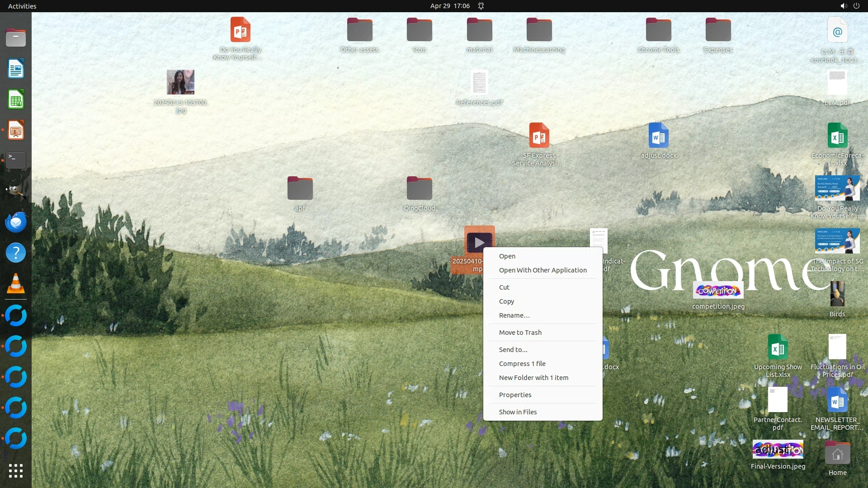Image resolution: width=868 pixels, height=488 pixels.
Task: Launch GIMP from the dock
Action: tap(16, 191)
